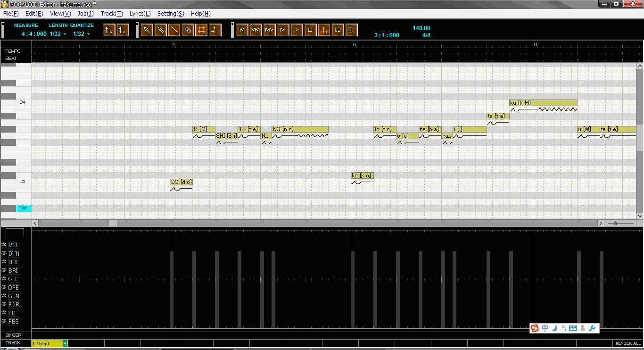
Task: Open the Lyrics menu
Action: pyautogui.click(x=140, y=14)
